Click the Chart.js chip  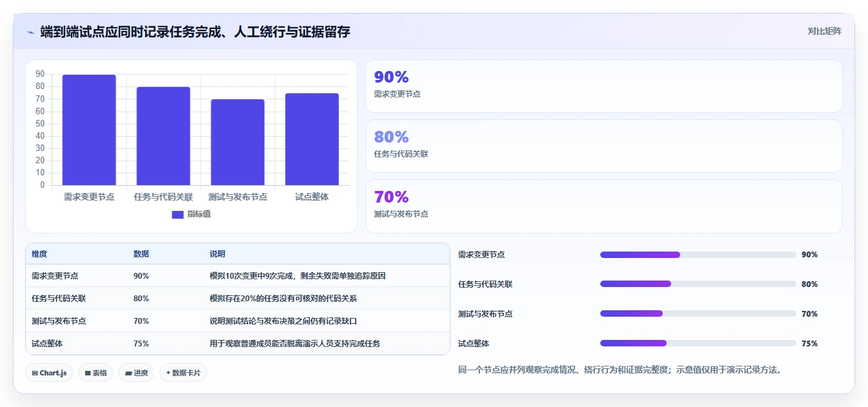click(x=49, y=373)
